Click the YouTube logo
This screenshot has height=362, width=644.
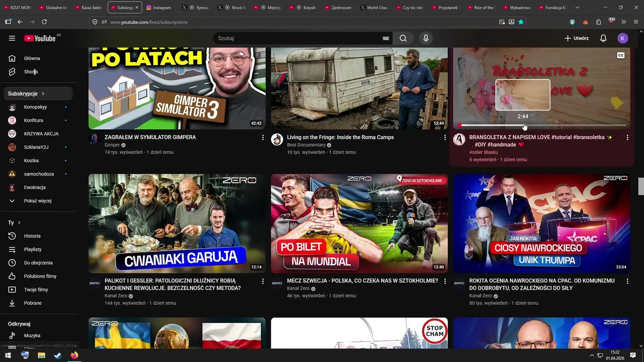pos(40,38)
